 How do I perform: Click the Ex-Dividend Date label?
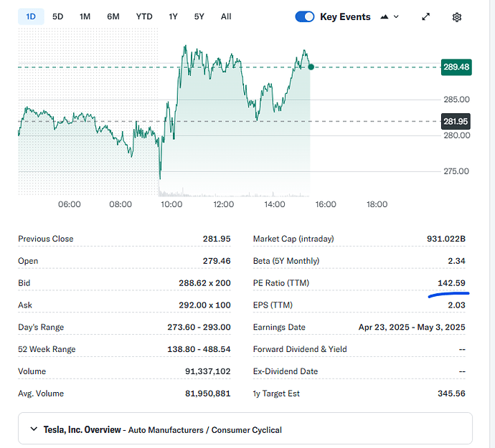[286, 371]
